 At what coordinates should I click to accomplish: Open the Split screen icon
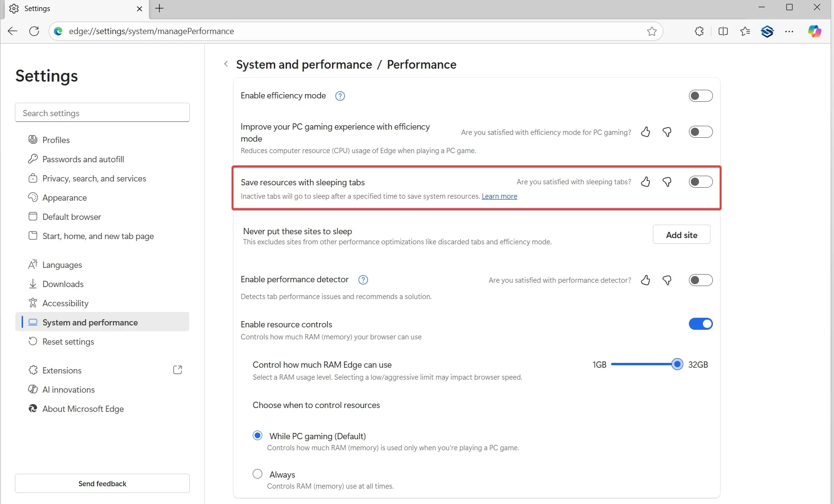(723, 31)
